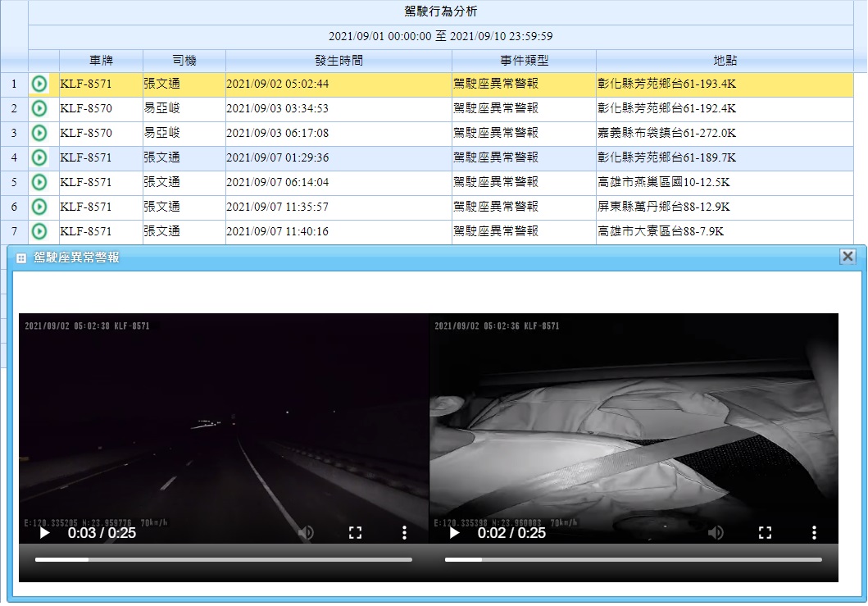
Task: Play event video for row 2
Action: (x=39, y=108)
